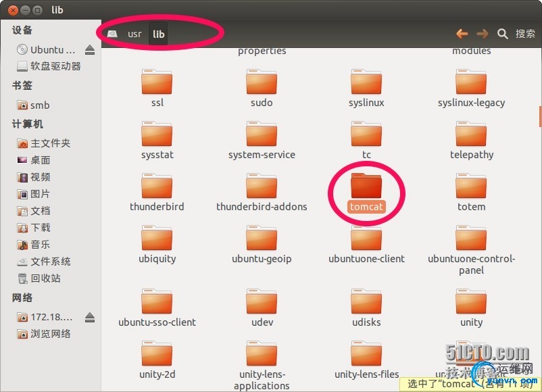
Task: Open 桌面 desktop in sidebar
Action: 34,160
